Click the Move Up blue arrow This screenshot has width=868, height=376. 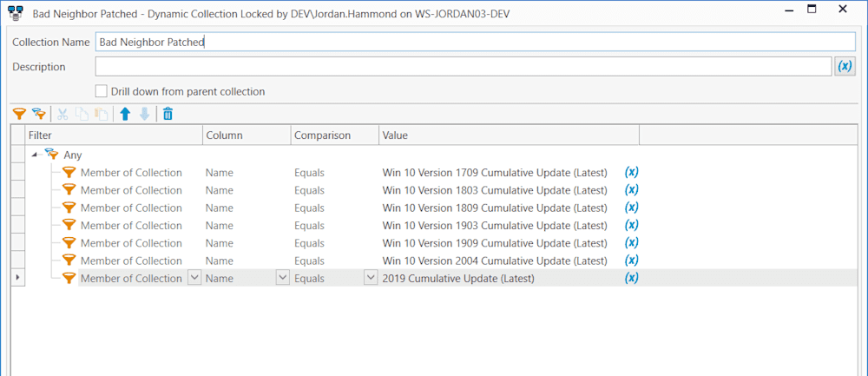pos(126,114)
